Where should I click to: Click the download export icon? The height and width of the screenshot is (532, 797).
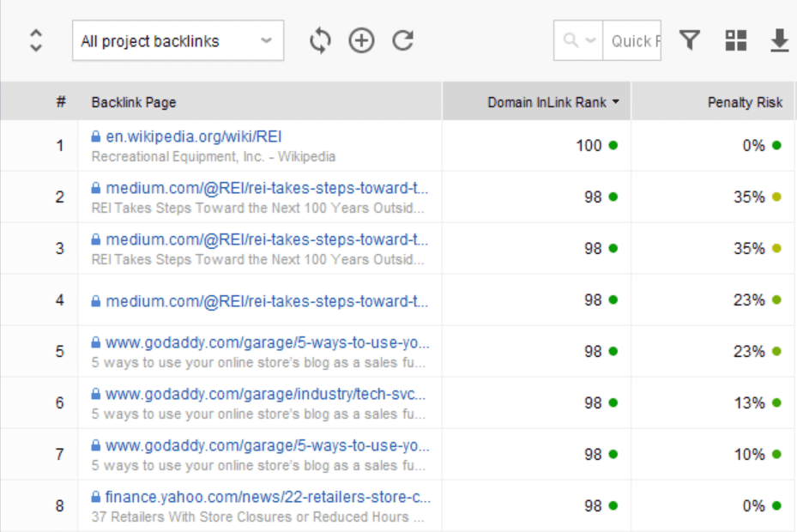779,40
